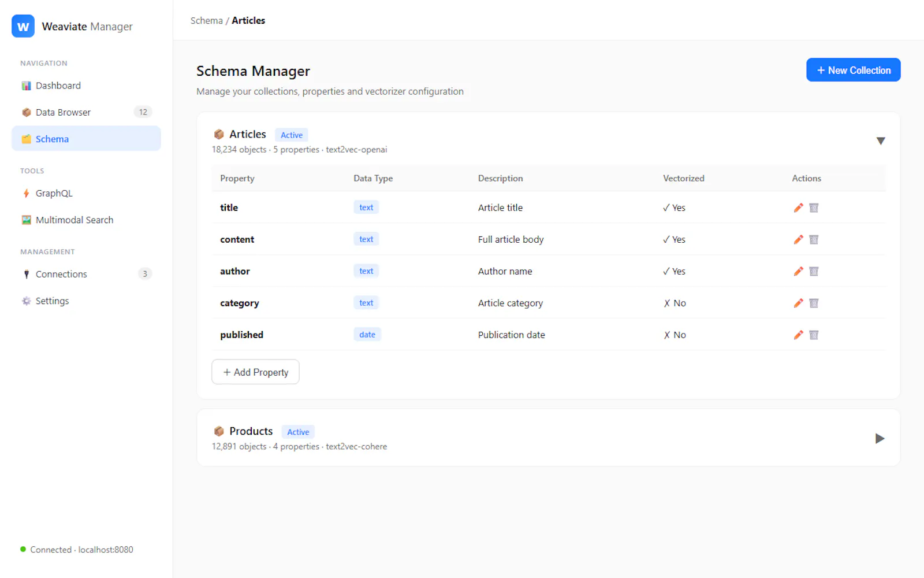Image resolution: width=924 pixels, height=578 pixels.
Task: Click the Connections plug icon
Action: (x=26, y=274)
